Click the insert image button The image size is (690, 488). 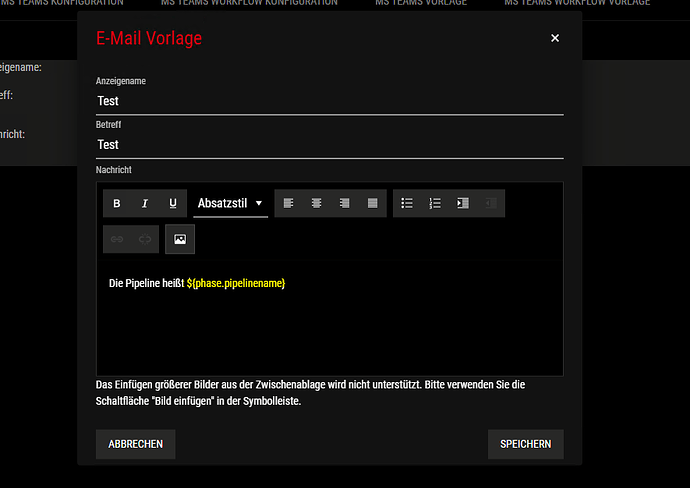point(180,239)
